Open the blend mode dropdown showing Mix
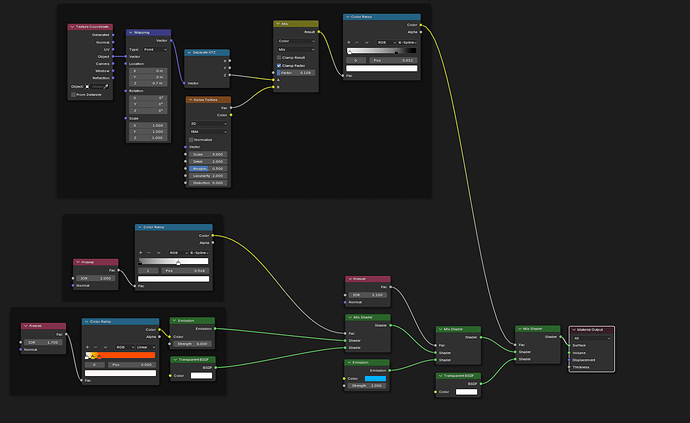690x423 pixels. (x=296, y=50)
